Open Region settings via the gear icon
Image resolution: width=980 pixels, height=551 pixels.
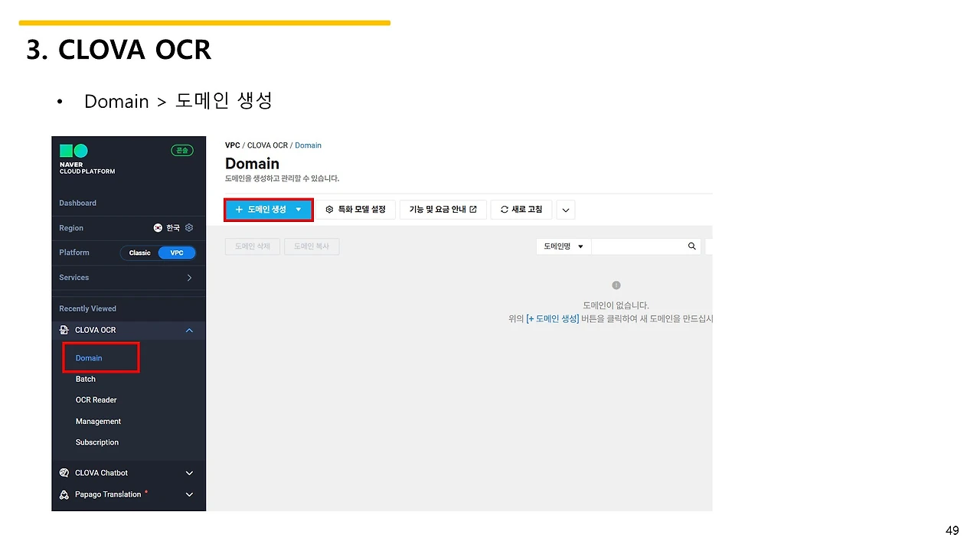coord(189,227)
